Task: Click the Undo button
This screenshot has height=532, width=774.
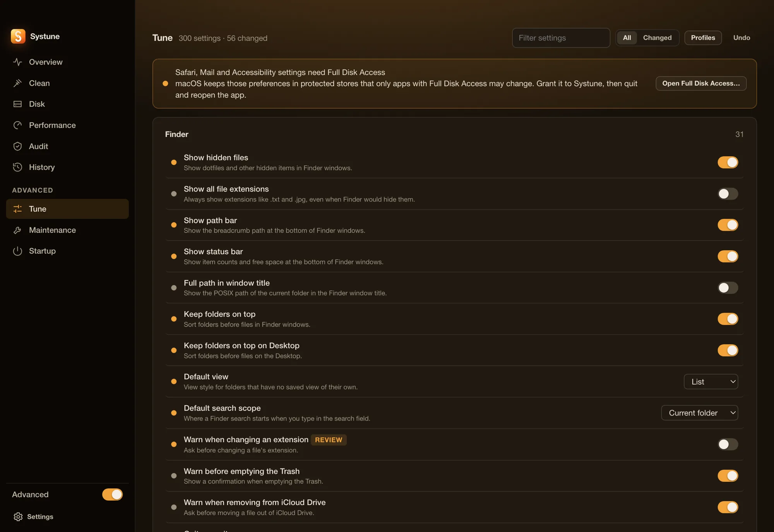Action: 741,38
